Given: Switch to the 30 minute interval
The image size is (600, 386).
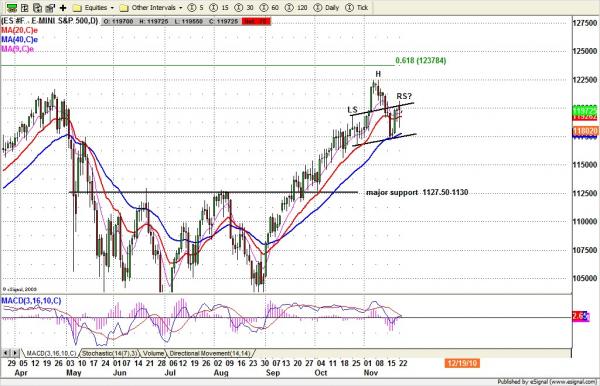Looking at the screenshot, I should 245,8.
